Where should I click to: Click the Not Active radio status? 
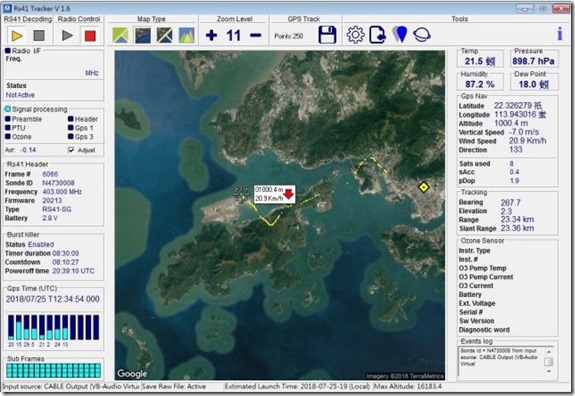20,95
